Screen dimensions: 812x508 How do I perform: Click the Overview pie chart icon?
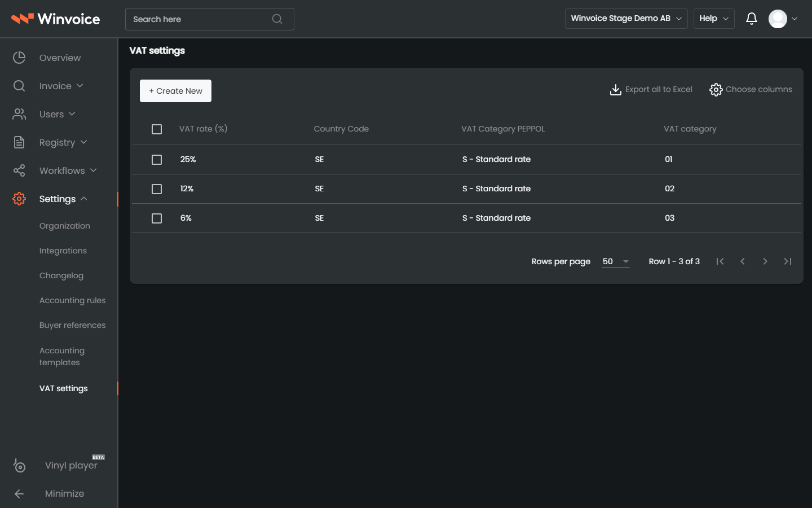point(19,58)
